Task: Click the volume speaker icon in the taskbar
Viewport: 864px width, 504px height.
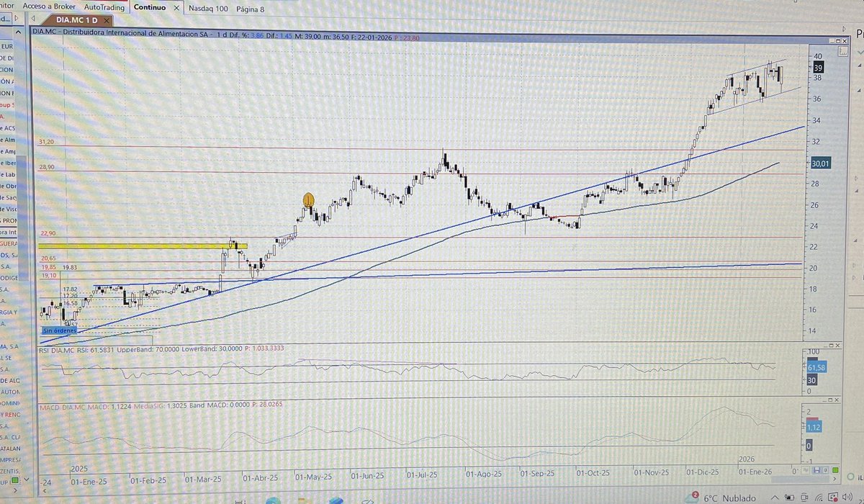Action: [847, 497]
